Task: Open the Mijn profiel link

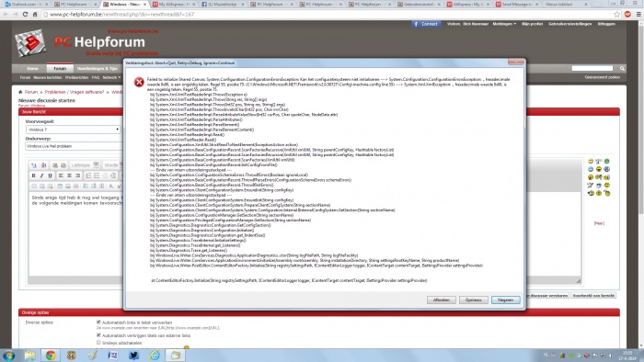Action: [533, 24]
